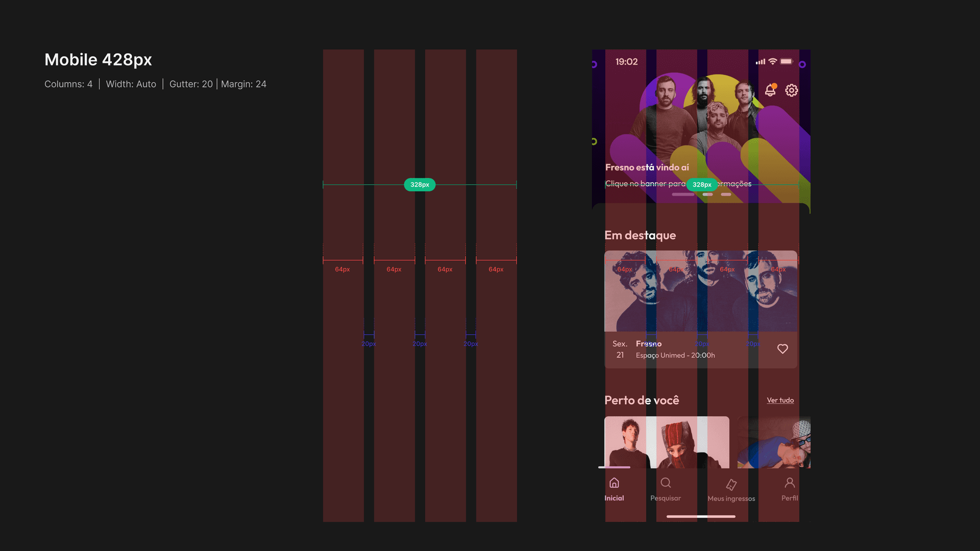The image size is (980, 551).
Task: Tap the Inicial home tab icon
Action: pos(614,483)
